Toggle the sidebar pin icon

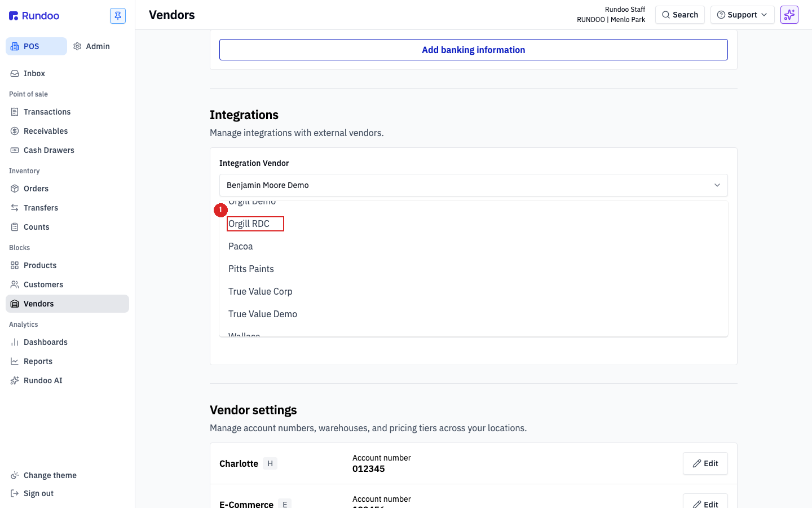coord(118,16)
